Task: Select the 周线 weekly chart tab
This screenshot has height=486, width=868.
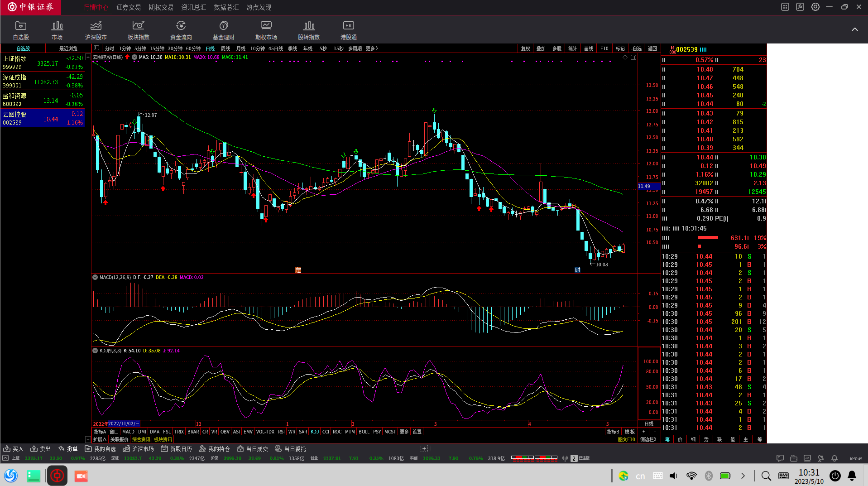Action: (225, 48)
